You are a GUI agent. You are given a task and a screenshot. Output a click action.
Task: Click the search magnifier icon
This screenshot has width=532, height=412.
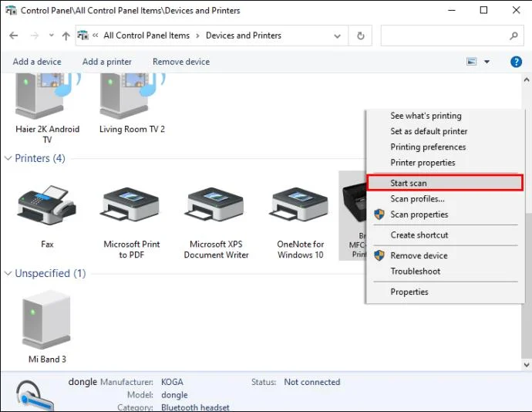click(513, 35)
